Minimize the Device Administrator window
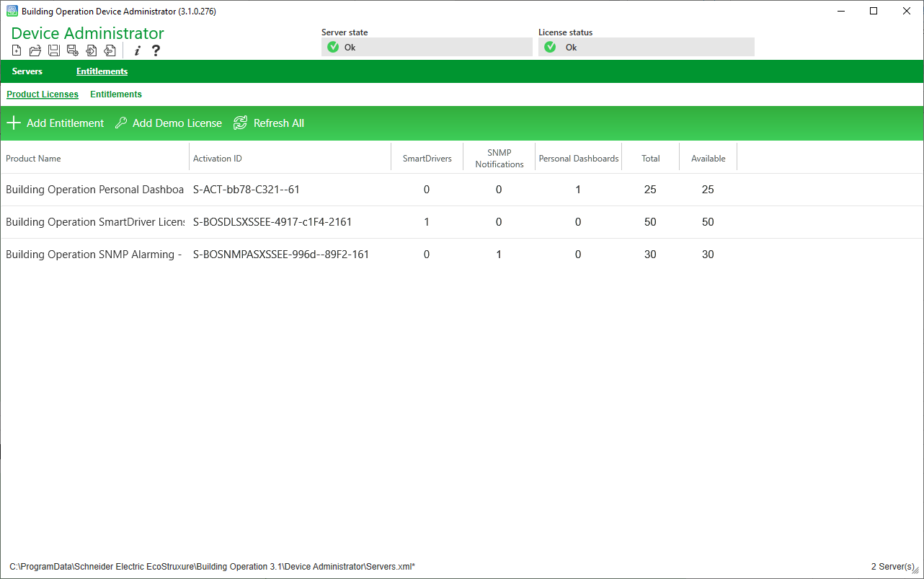The width and height of the screenshot is (924, 579). pos(840,11)
